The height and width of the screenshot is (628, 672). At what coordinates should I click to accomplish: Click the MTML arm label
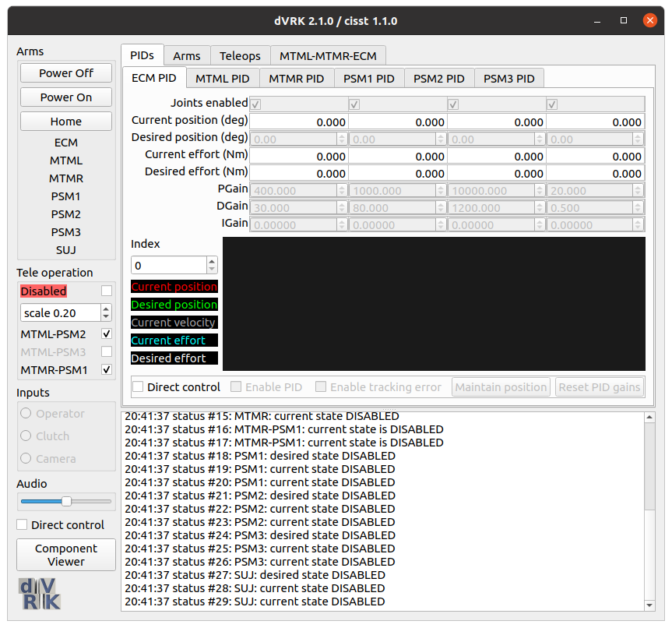pyautogui.click(x=66, y=161)
